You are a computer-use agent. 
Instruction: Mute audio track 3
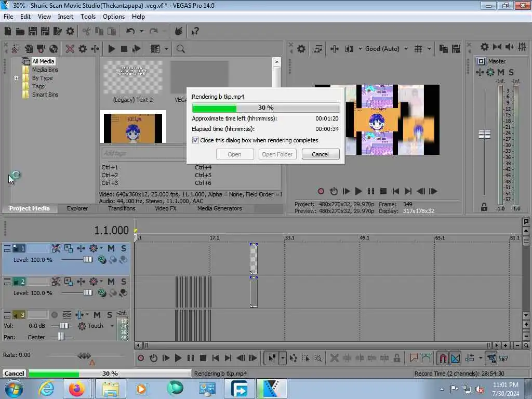[97, 315]
